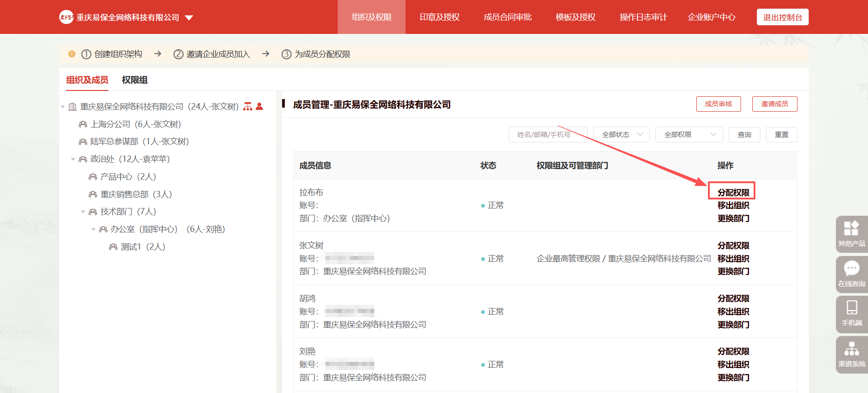
Task: Click 分配权限 for member 拉布布
Action: [733, 192]
